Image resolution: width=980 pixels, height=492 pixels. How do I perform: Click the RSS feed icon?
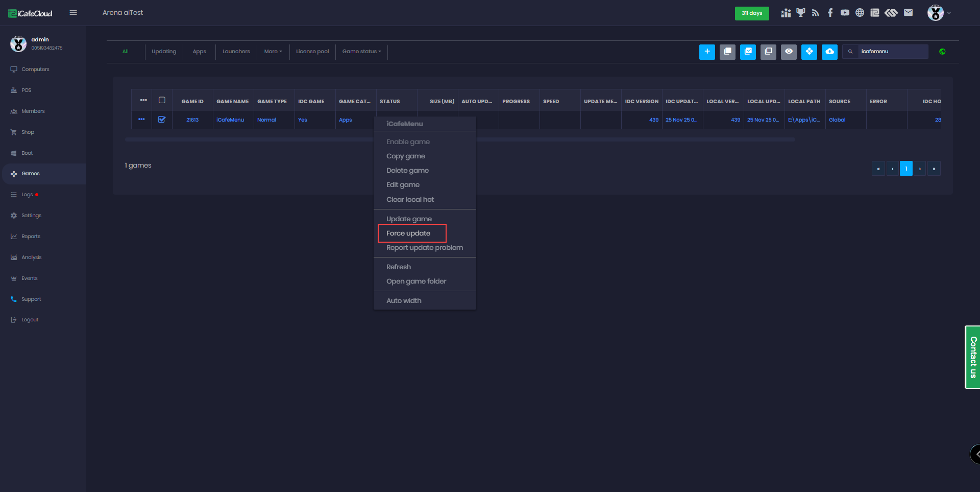(x=815, y=13)
